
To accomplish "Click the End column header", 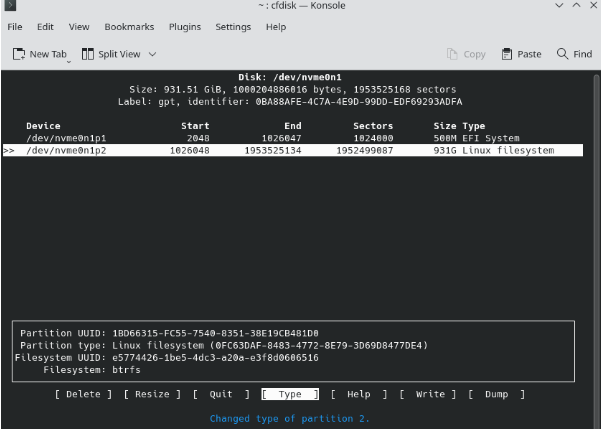I will (293, 126).
